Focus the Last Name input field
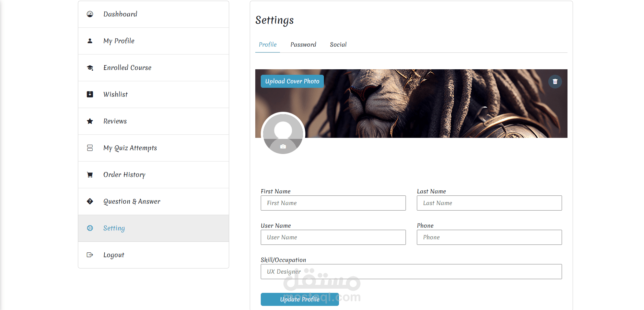This screenshot has width=644, height=310. pos(489,203)
